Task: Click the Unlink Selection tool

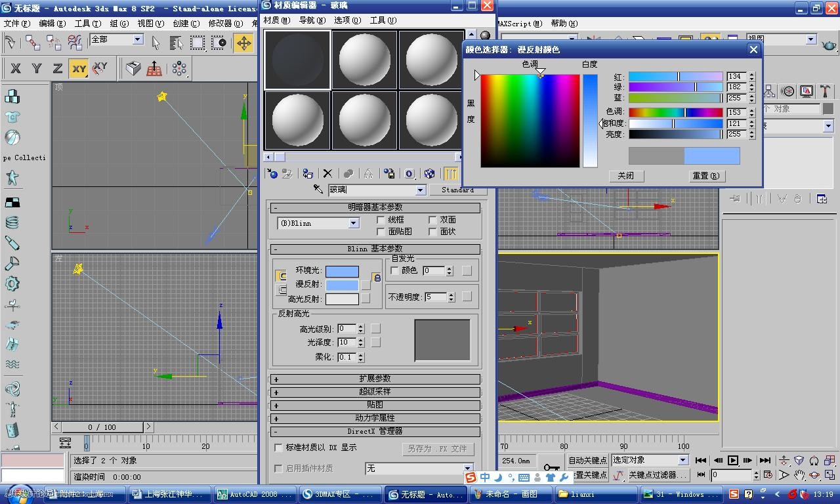Action: (x=54, y=43)
